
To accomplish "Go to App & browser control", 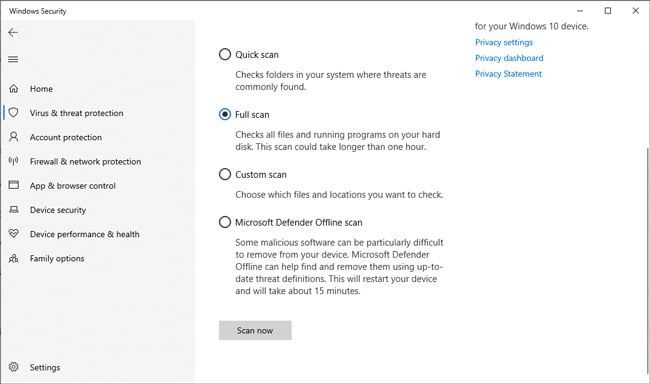I will [73, 186].
